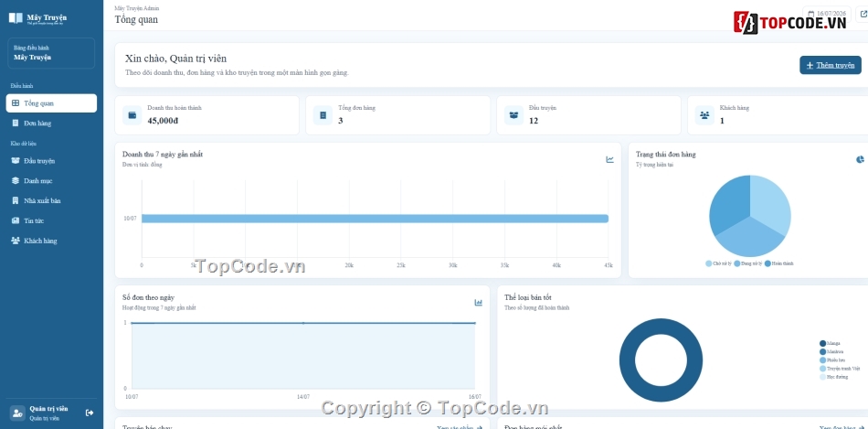Open Khách hàng from the sidebar
The image size is (868, 429).
[51, 241]
